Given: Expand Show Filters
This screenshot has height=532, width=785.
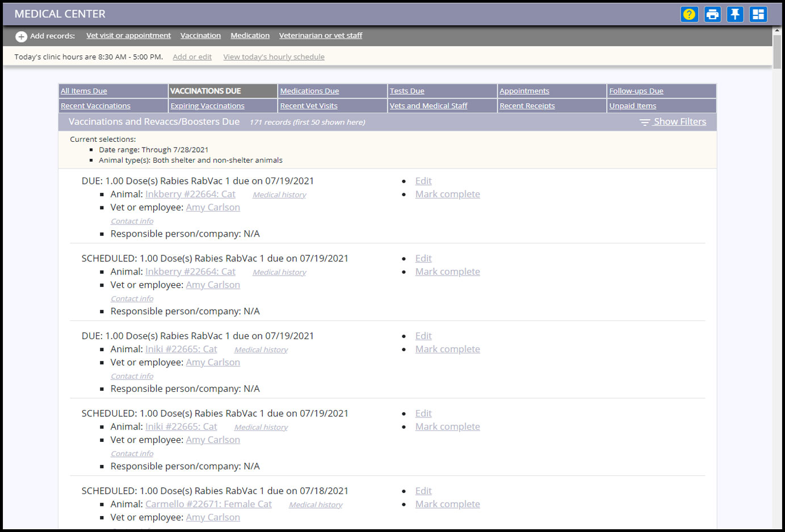Looking at the screenshot, I should 679,121.
